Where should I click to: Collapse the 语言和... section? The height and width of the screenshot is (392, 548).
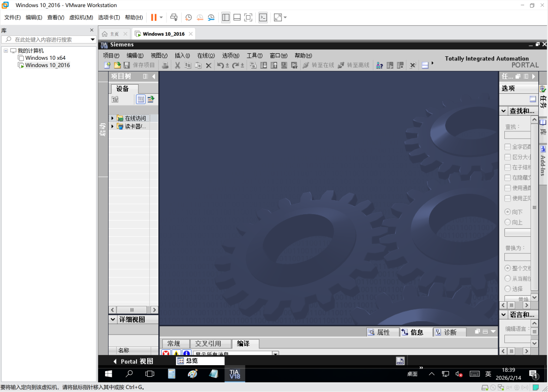click(504, 314)
